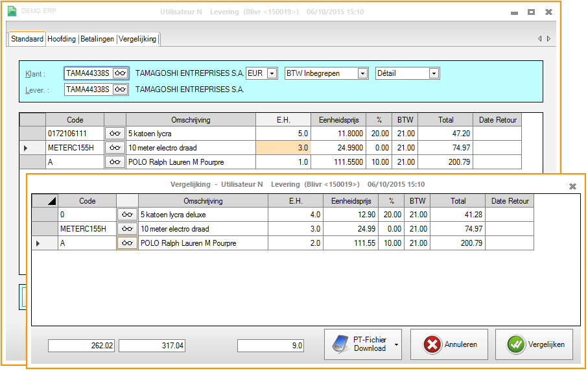The width and height of the screenshot is (588, 371).
Task: Select the Vergelijking tab
Action: pyautogui.click(x=137, y=39)
